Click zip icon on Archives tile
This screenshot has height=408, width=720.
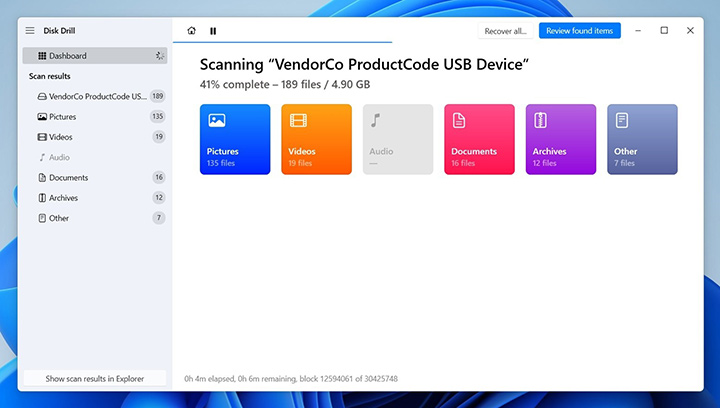(x=540, y=120)
